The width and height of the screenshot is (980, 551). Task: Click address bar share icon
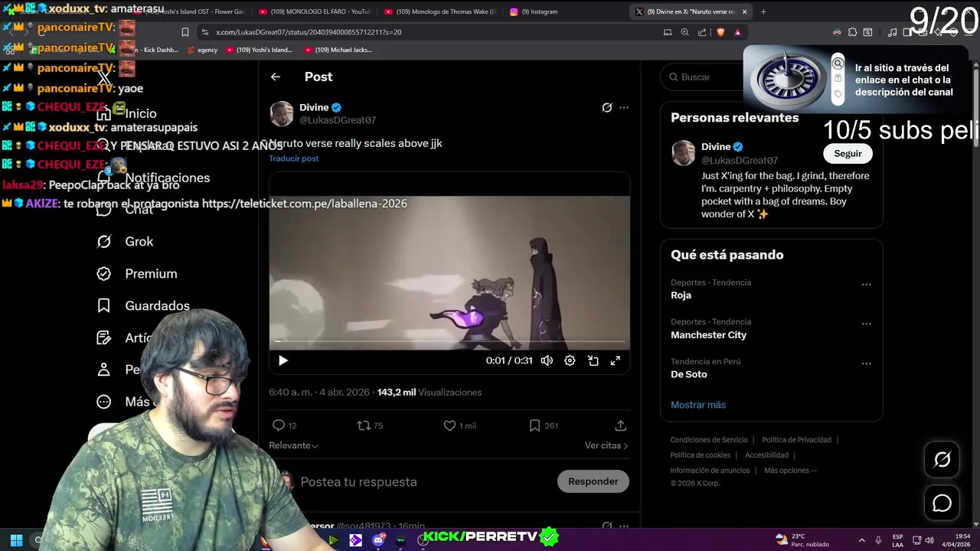(702, 32)
